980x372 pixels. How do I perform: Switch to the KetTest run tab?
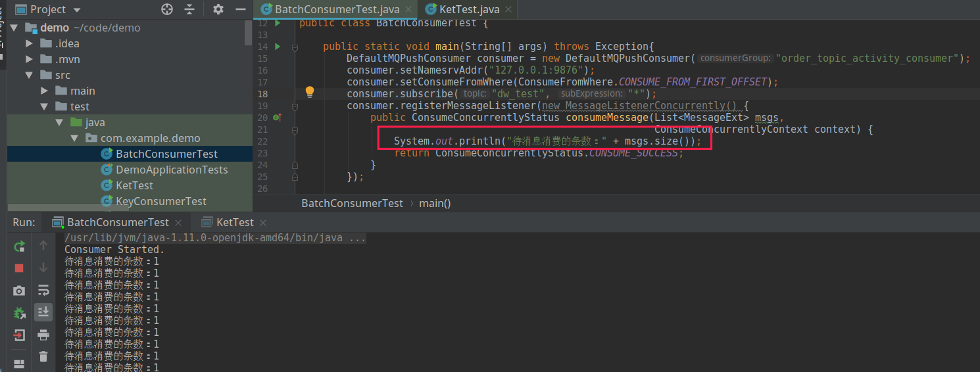click(x=234, y=222)
